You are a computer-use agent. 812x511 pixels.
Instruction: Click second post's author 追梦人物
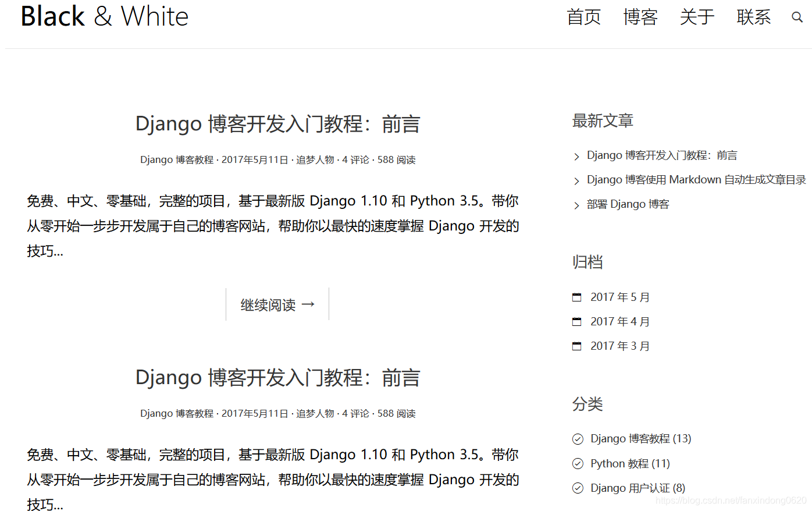coord(315,414)
